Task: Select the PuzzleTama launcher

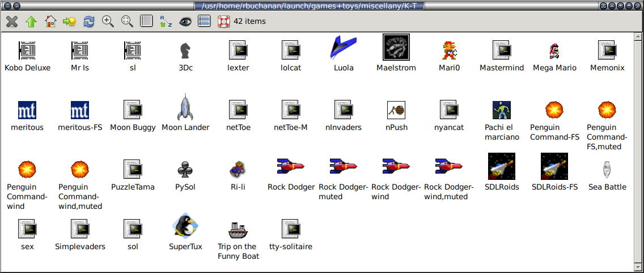Action: pyautogui.click(x=133, y=169)
